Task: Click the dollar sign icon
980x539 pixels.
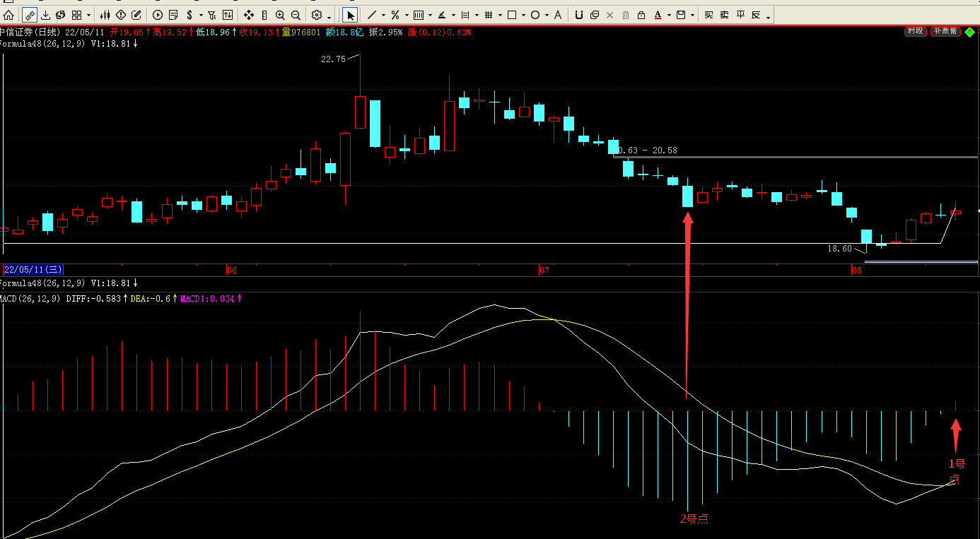Action: [190, 15]
